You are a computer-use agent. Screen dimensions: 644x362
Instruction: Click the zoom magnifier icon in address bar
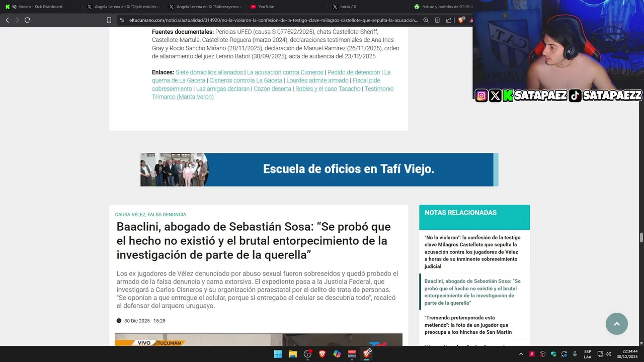point(426,20)
